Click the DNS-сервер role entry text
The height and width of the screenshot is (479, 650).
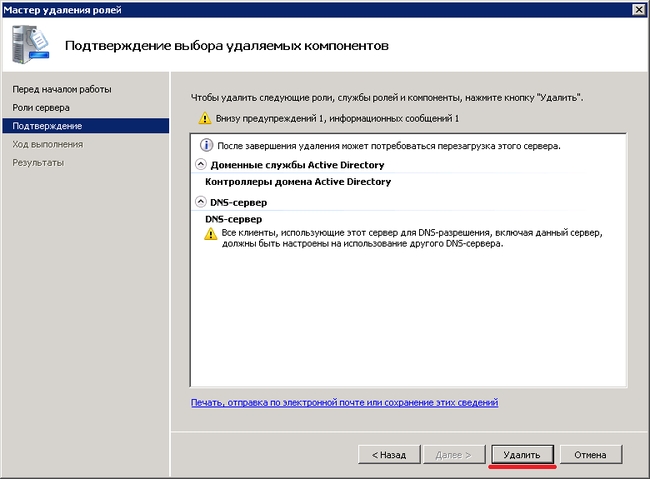coord(232,218)
